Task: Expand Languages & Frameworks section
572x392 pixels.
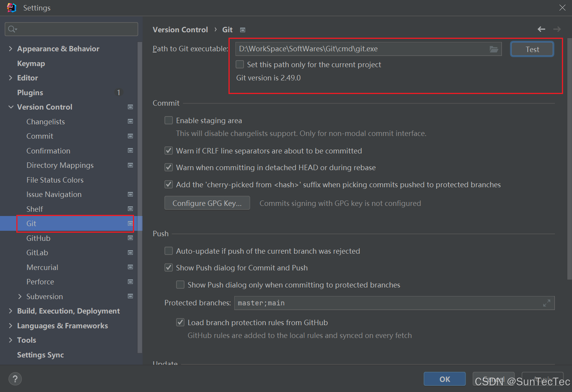Action: [10, 326]
